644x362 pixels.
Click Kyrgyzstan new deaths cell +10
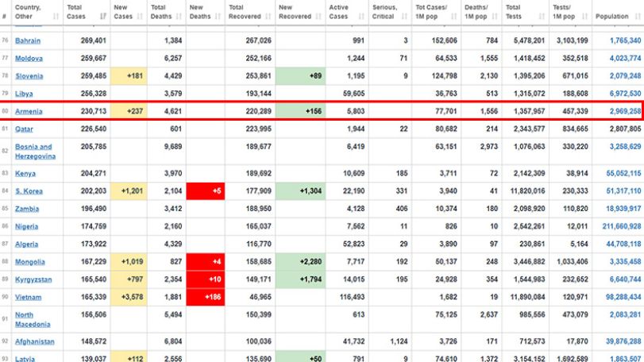tap(206, 279)
